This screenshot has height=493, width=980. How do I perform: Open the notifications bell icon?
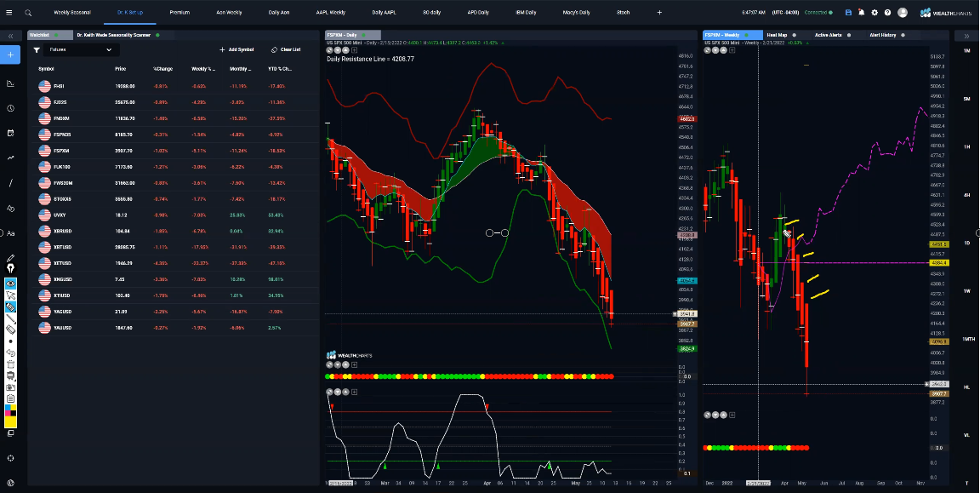coord(861,13)
